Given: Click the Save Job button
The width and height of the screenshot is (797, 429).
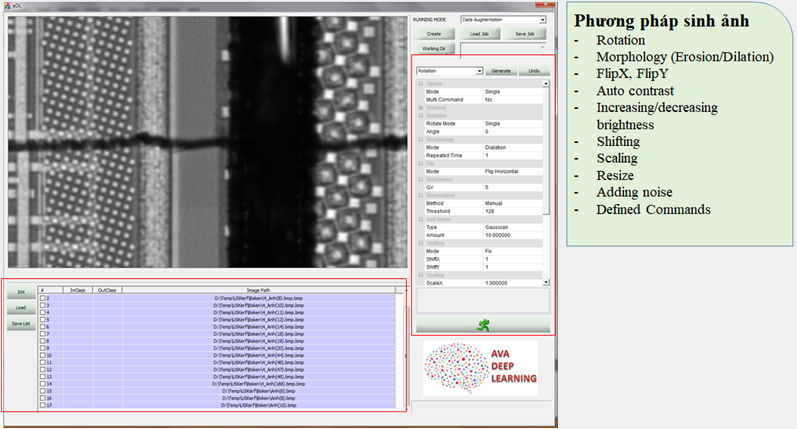Looking at the screenshot, I should [x=524, y=34].
